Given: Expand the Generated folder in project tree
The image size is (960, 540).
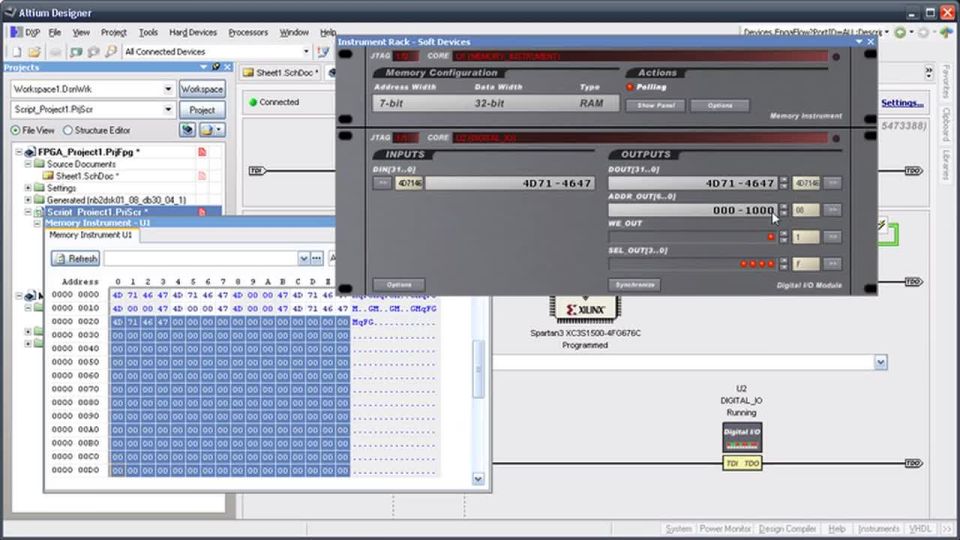Looking at the screenshot, I should pos(28,200).
